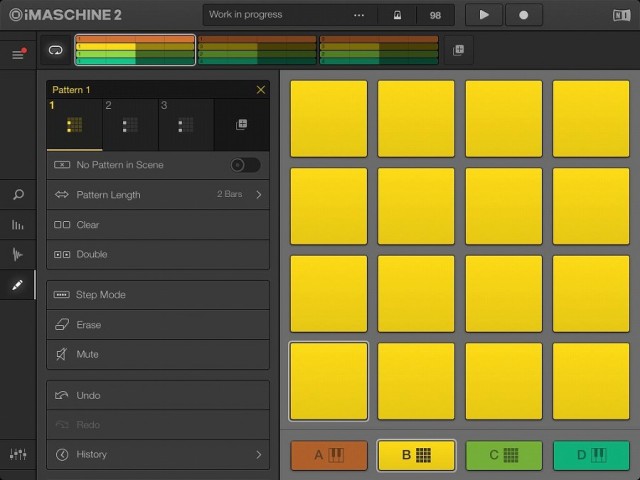Select the third scene in the arranger
640x480 pixels.
coord(379,50)
